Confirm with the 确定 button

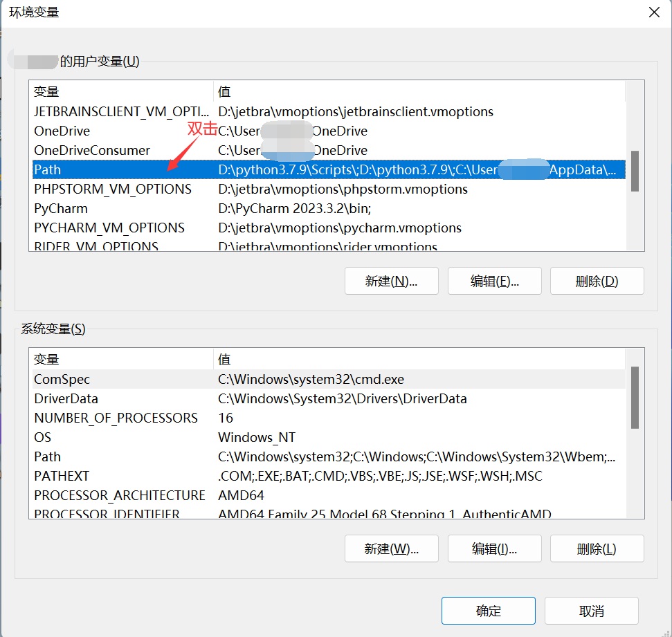coord(488,611)
